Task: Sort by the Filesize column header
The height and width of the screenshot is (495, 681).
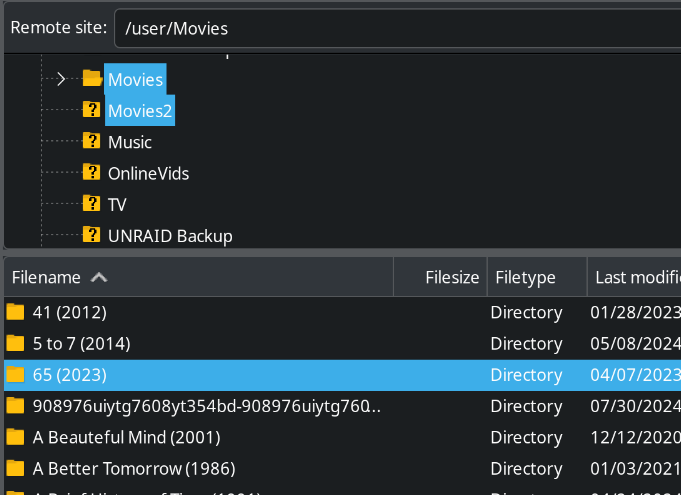Action: (x=440, y=277)
